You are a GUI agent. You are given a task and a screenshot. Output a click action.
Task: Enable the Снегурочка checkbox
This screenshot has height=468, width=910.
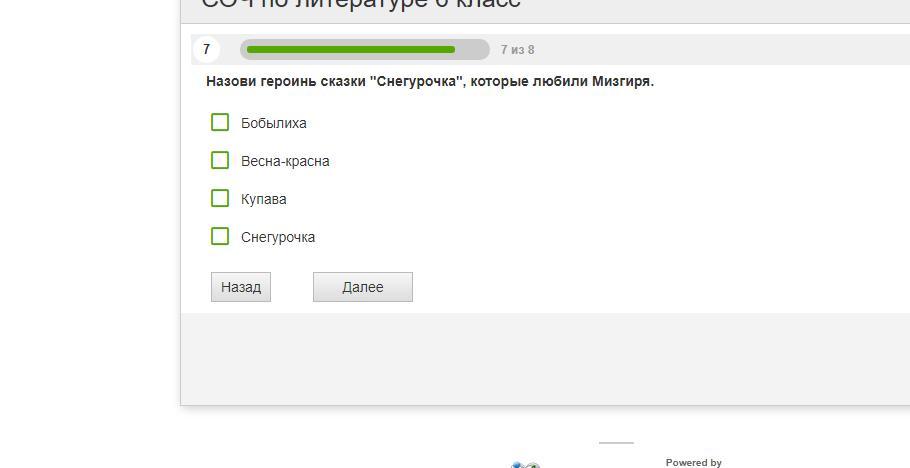coord(220,236)
